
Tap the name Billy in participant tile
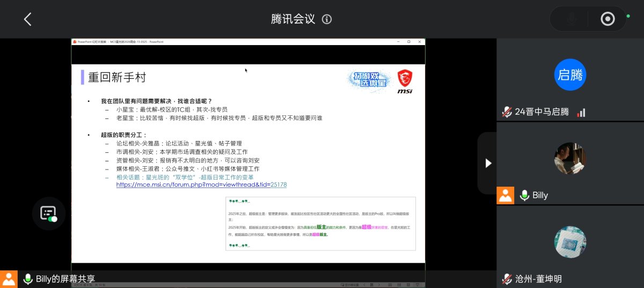click(x=540, y=195)
